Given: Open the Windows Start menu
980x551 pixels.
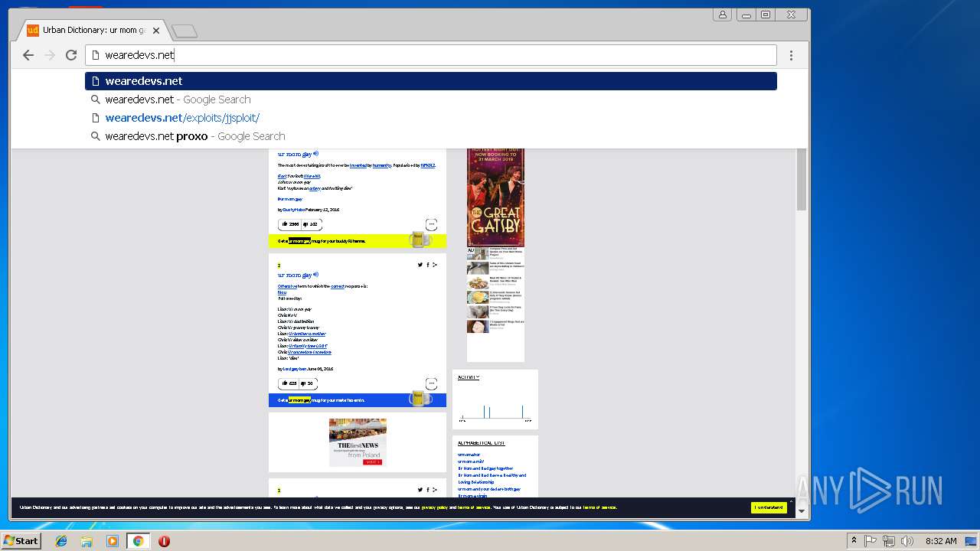Looking at the screenshot, I should pyautogui.click(x=21, y=540).
